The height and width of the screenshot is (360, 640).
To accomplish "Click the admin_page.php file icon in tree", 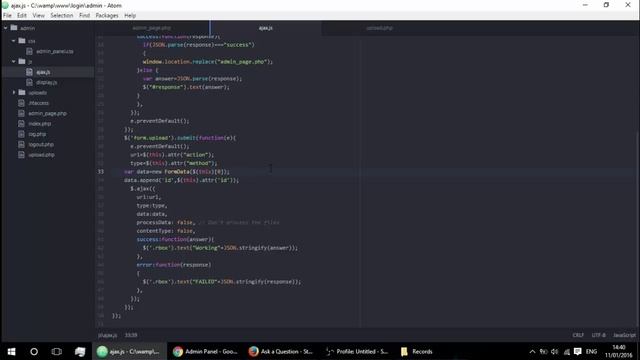I will (x=22, y=113).
